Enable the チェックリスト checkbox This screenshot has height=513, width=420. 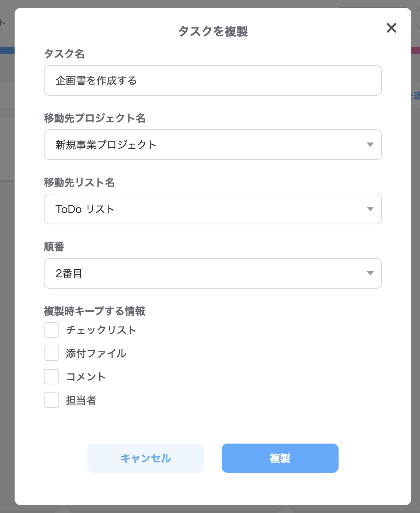[51, 330]
